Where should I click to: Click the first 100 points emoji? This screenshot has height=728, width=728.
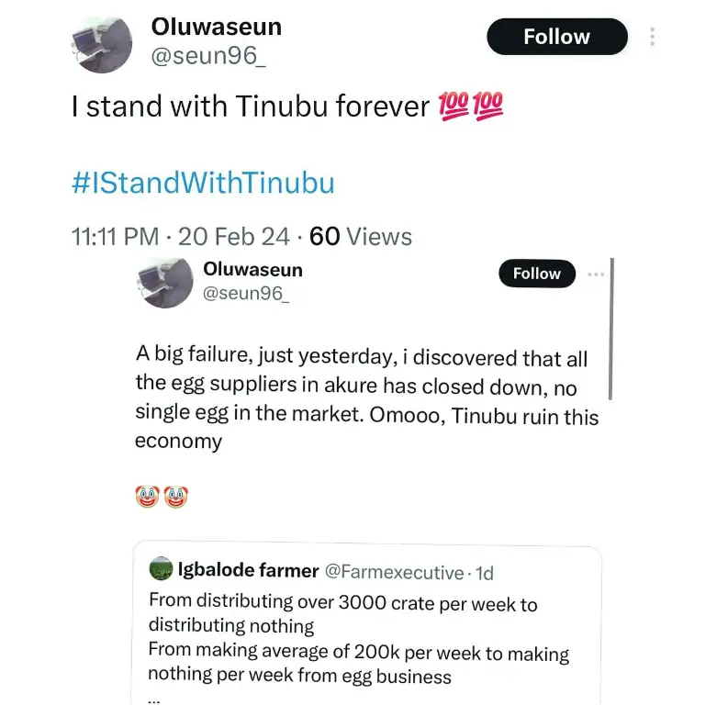pos(454,107)
